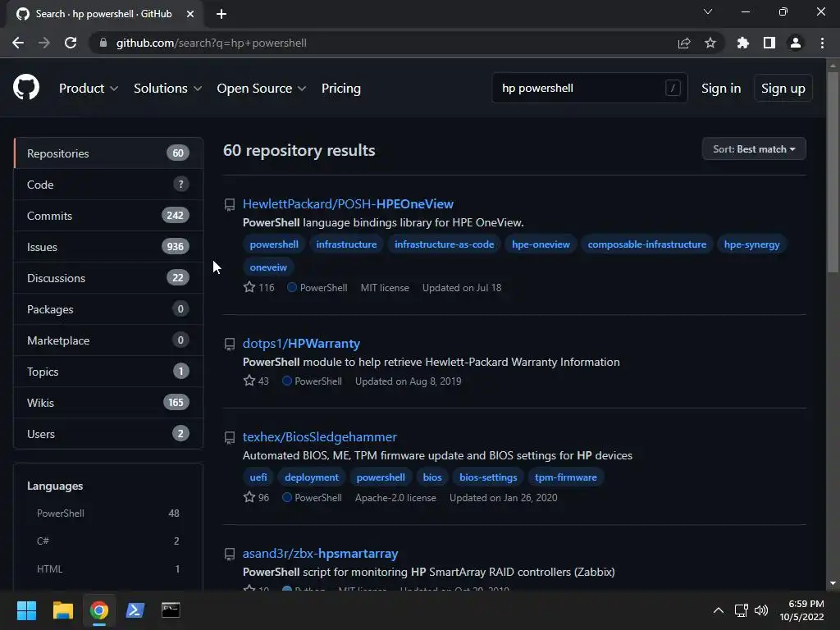Filter results by C# language
Viewport: 840px width, 630px height.
(x=108, y=541)
